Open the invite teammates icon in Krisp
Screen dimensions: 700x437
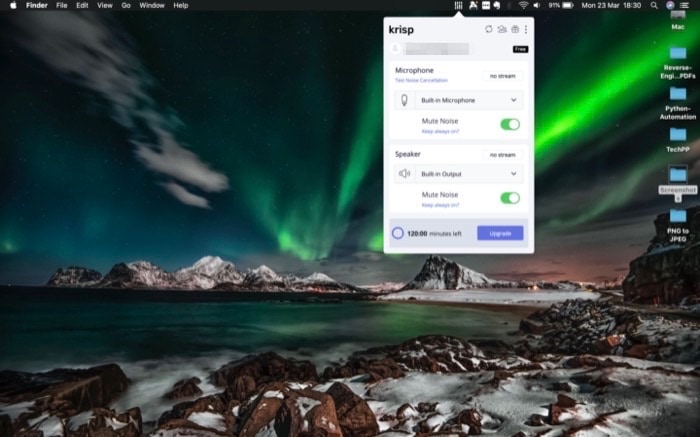coord(502,29)
